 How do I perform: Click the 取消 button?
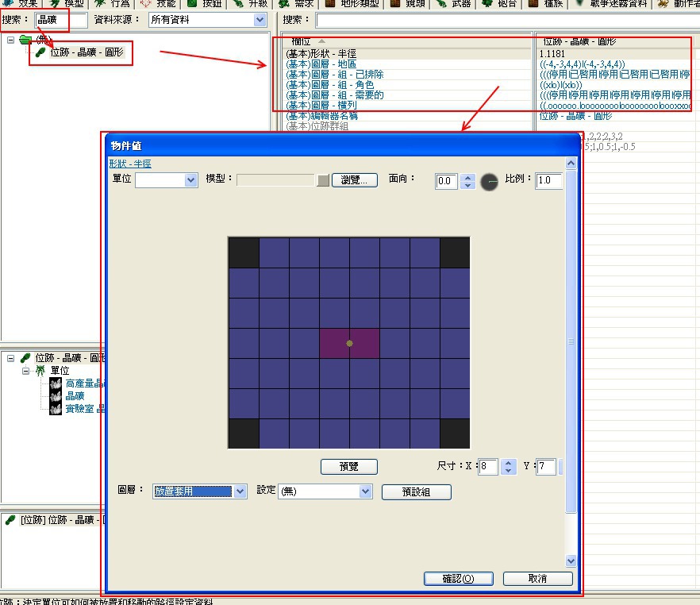pyautogui.click(x=538, y=579)
